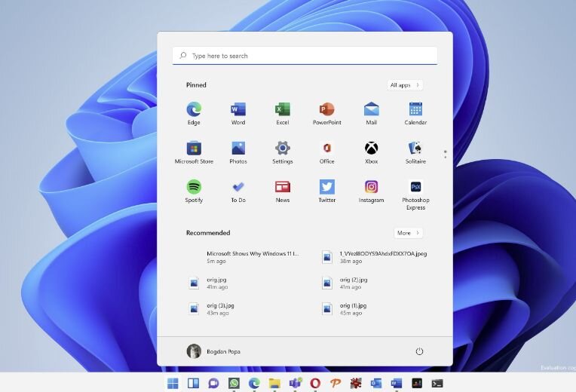576x392 pixels.
Task: Expand All apps list
Action: pyautogui.click(x=405, y=85)
